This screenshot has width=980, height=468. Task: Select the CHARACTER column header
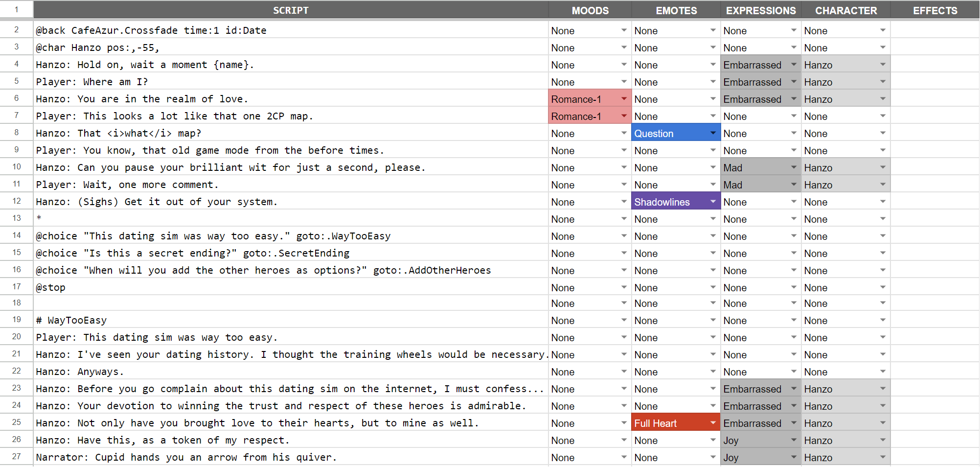click(846, 10)
